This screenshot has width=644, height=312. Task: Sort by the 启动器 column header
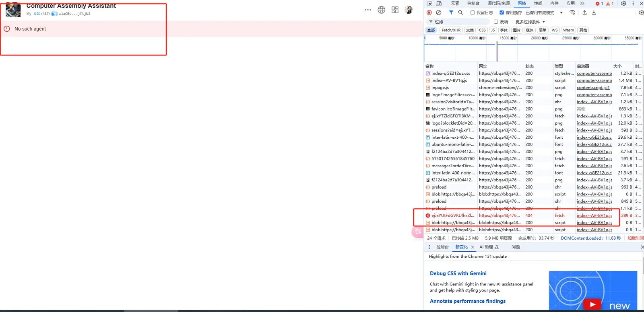593,66
